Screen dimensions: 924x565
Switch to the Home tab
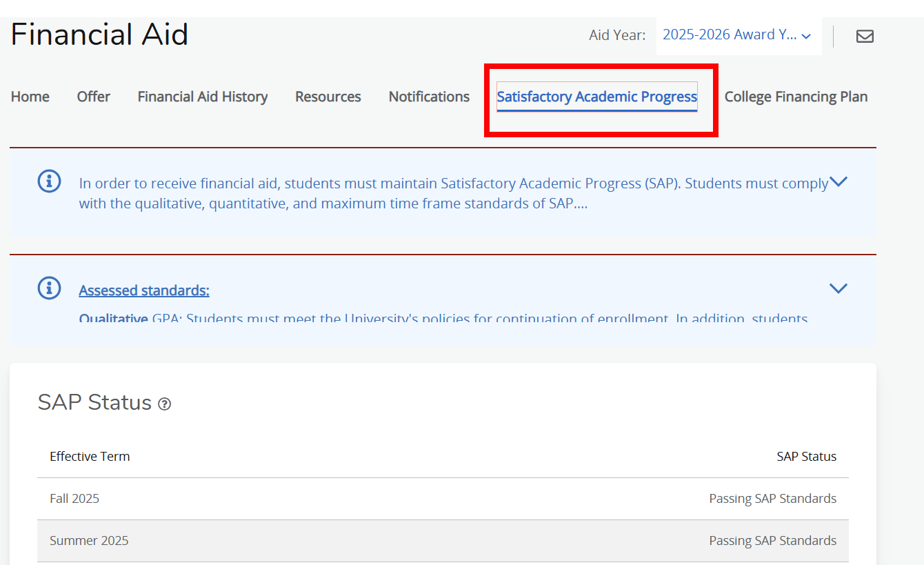pyautogui.click(x=30, y=97)
